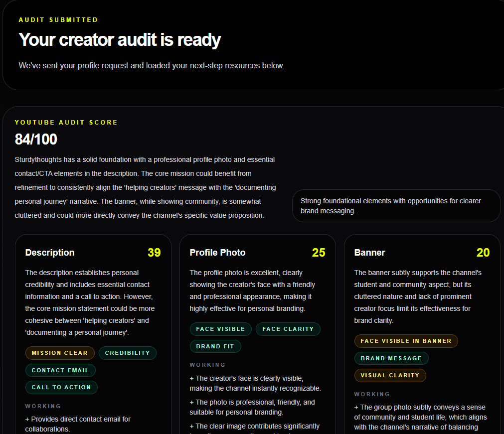504x434 pixels.
Task: Select the CALL TO ACTION tag
Action: (61, 387)
